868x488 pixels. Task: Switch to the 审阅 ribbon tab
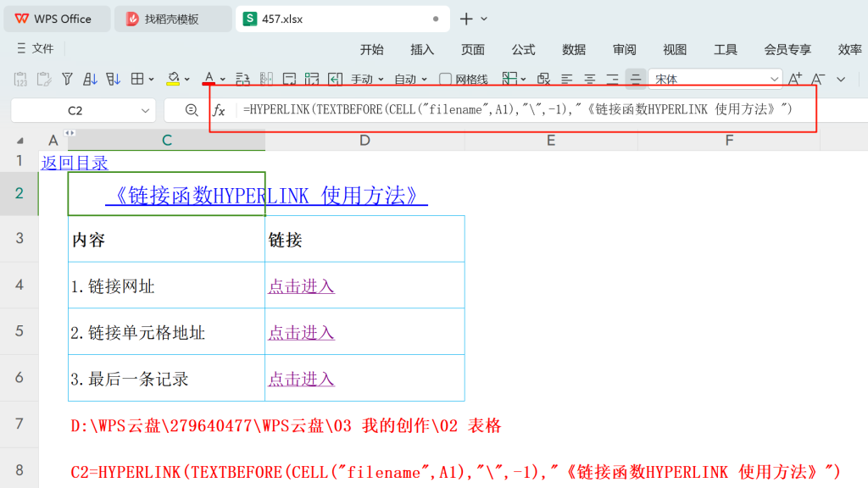pyautogui.click(x=625, y=50)
